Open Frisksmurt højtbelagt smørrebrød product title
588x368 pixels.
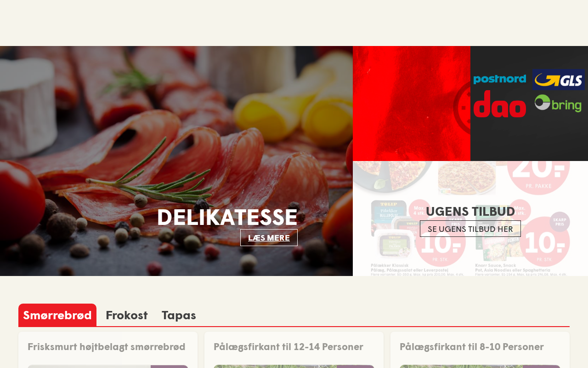107,347
